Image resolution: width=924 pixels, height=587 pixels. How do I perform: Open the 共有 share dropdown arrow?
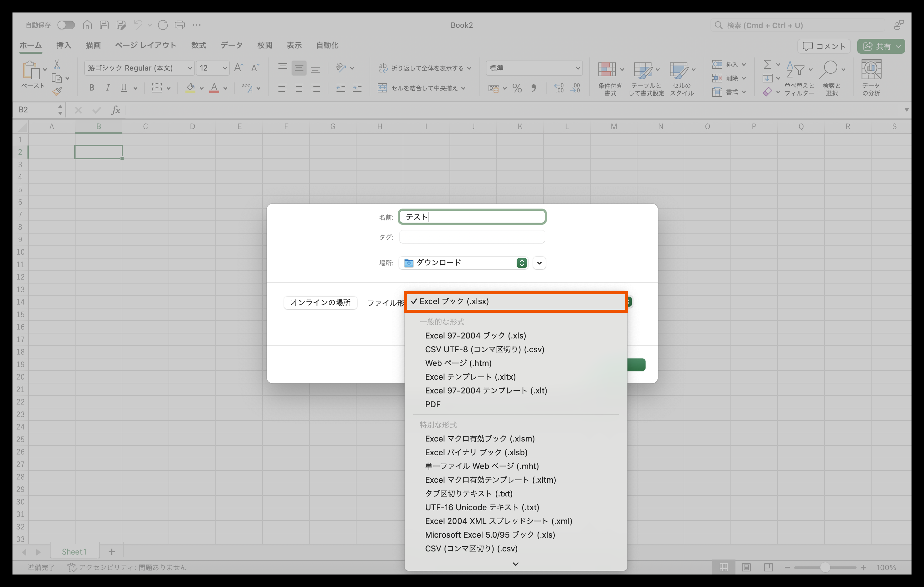(898, 47)
